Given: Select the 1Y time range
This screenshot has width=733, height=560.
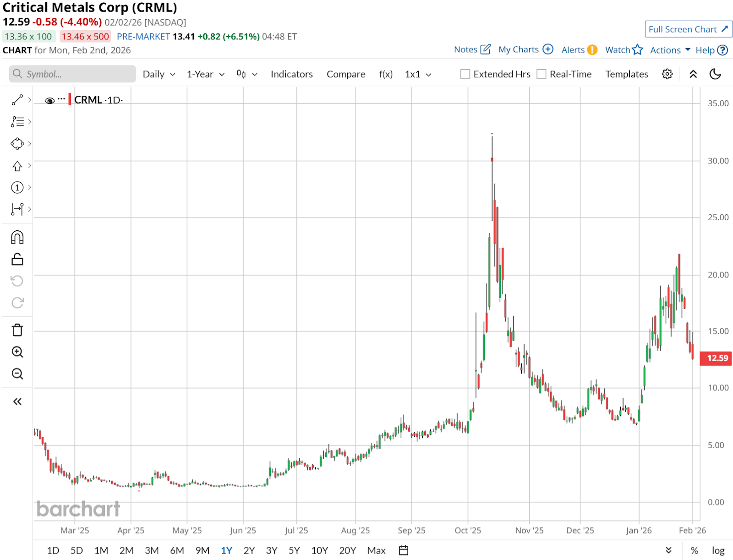Looking at the screenshot, I should pos(226,550).
